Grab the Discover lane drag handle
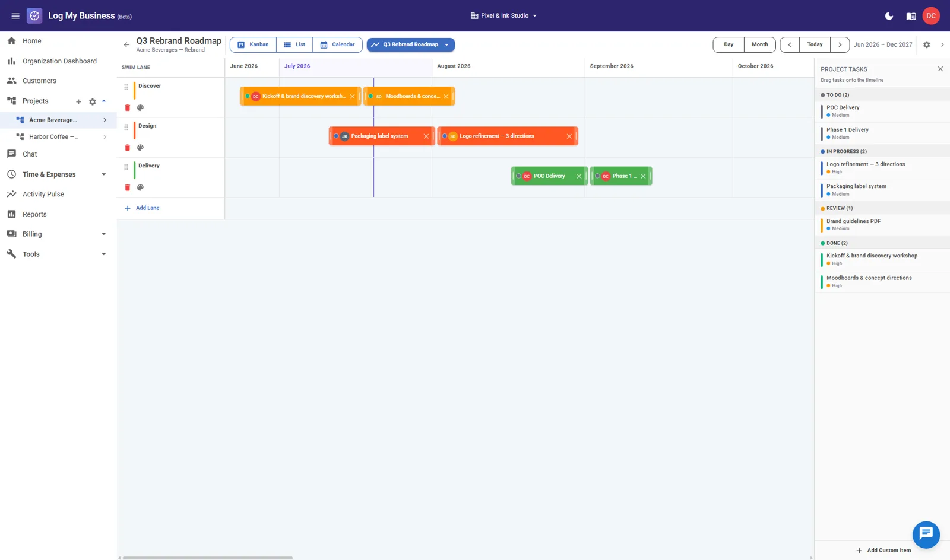The width and height of the screenshot is (950, 560). 126,87
